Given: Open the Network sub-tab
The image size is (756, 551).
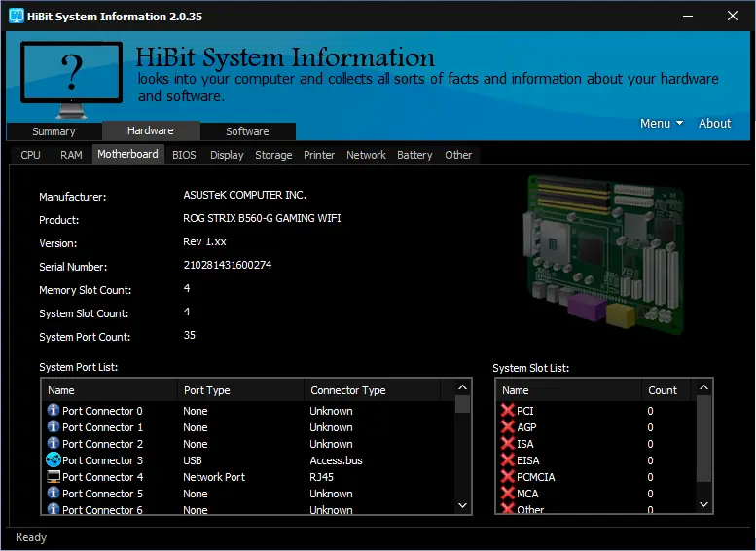Looking at the screenshot, I should click(366, 155).
